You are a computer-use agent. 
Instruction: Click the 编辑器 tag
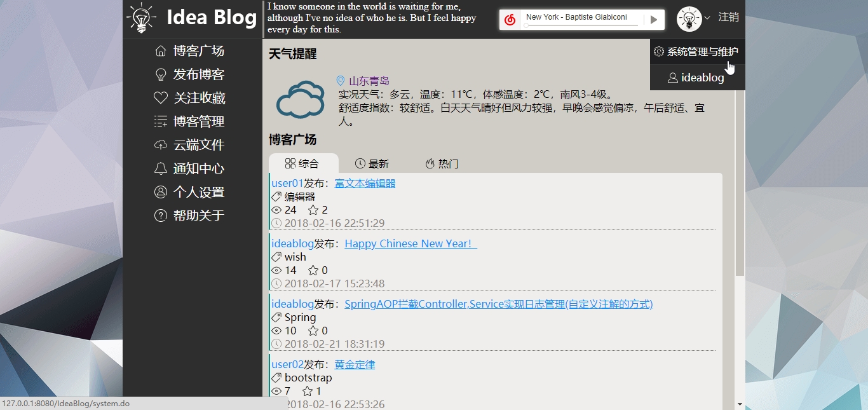pyautogui.click(x=299, y=196)
